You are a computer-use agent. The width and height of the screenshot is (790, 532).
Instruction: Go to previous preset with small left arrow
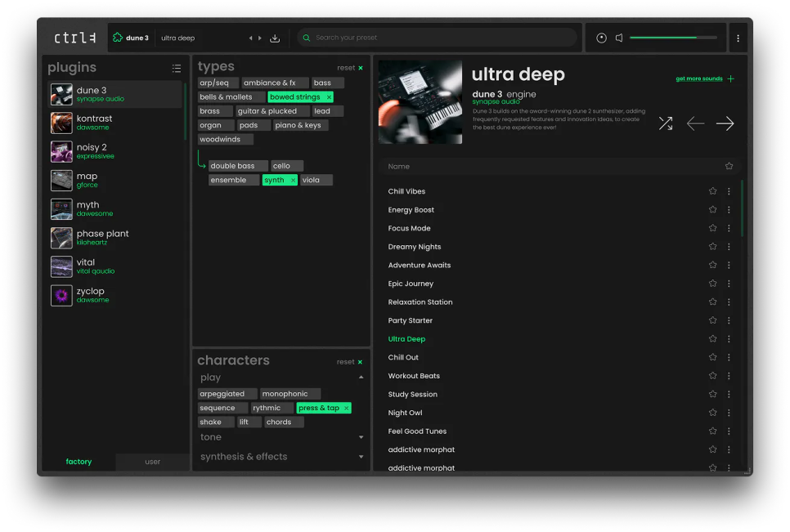click(250, 38)
